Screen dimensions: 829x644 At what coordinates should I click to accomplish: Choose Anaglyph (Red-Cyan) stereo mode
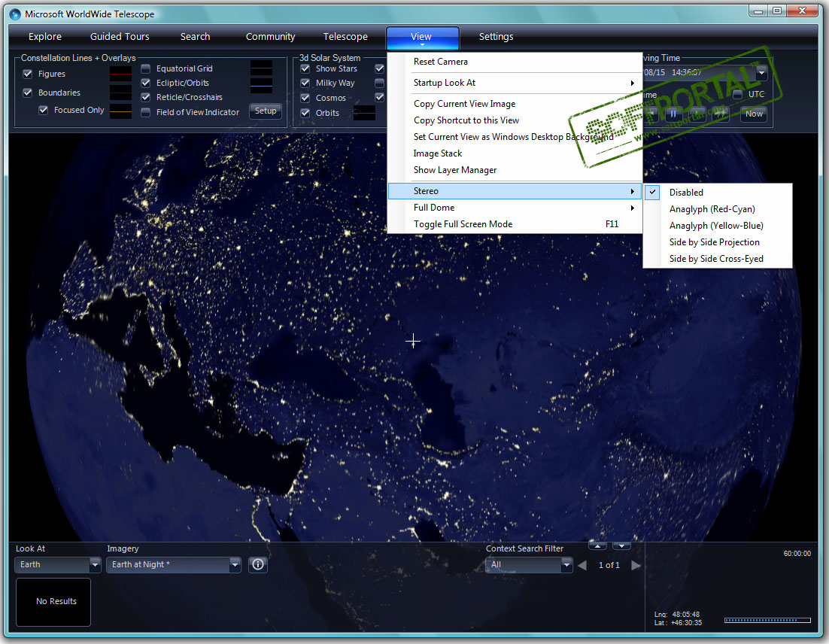[718, 209]
